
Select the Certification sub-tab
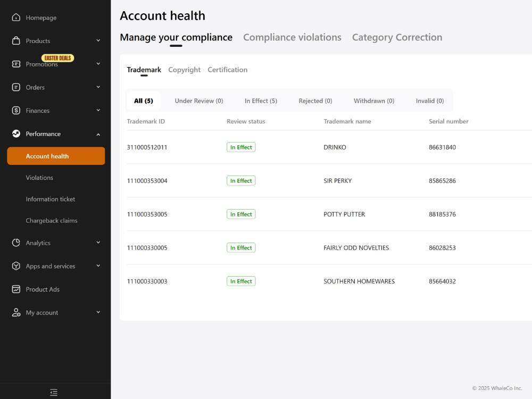point(227,70)
